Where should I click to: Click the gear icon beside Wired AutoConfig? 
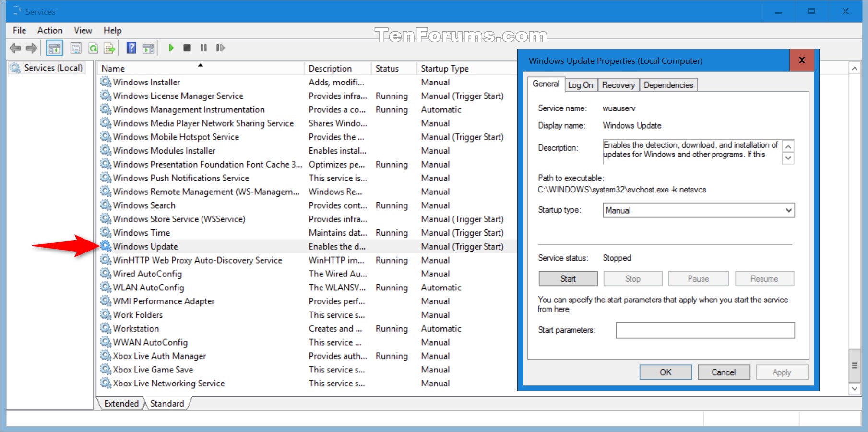[x=106, y=274]
